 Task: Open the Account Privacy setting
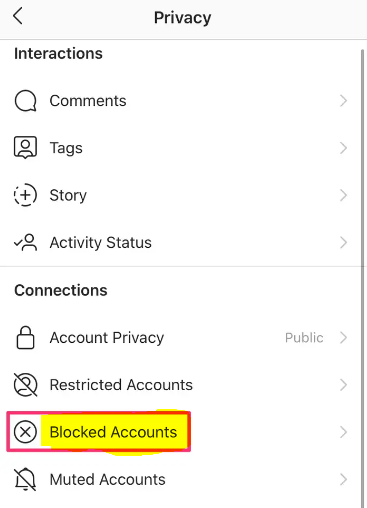tap(180, 337)
